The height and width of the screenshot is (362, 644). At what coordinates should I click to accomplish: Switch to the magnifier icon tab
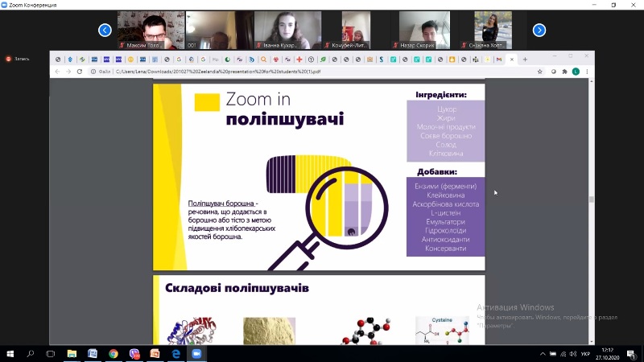264,60
